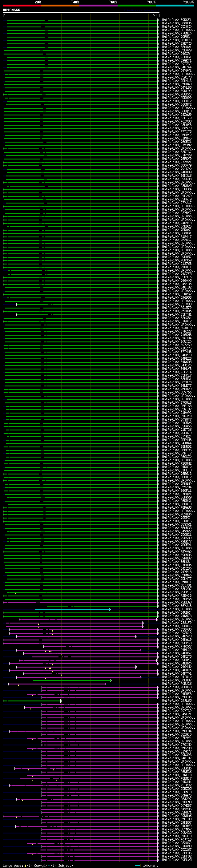Select the UniRef100_Q4DHR0 label
The height and width of the screenshot is (868, 197).
[176, 664]
